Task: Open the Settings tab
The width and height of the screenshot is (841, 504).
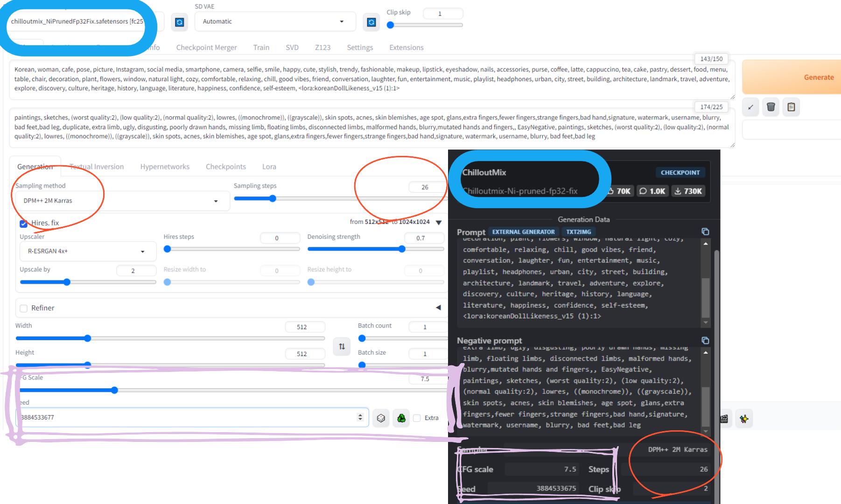Action: click(x=360, y=48)
